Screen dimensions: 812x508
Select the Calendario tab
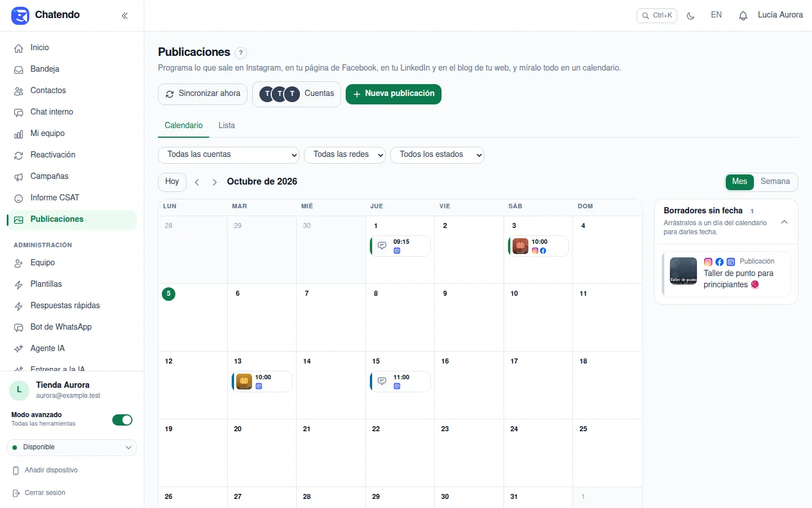[x=183, y=125]
